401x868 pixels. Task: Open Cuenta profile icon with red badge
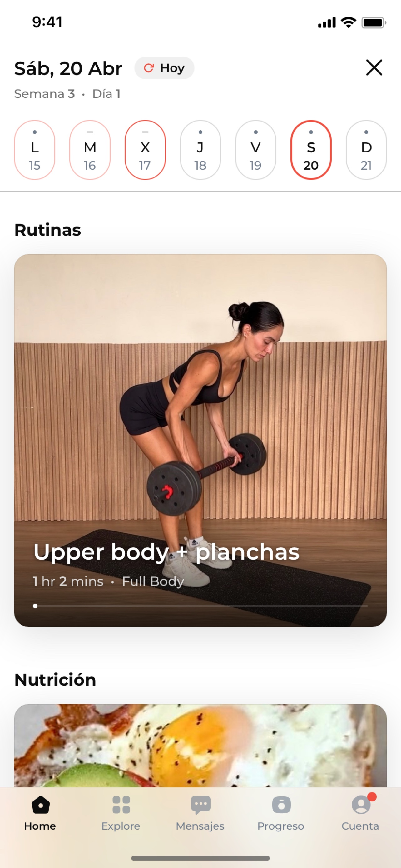[362, 804]
